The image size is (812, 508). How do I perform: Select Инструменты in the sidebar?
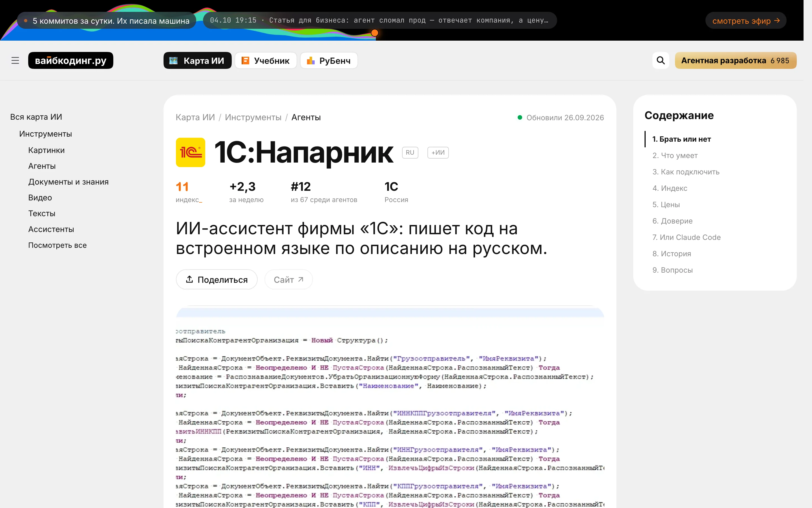[x=46, y=134]
